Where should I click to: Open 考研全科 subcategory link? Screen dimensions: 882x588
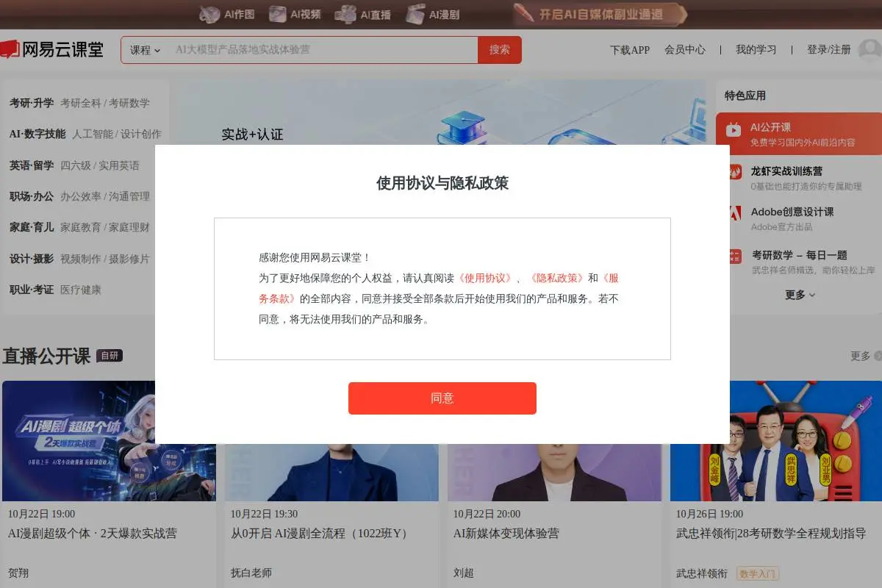pyautogui.click(x=80, y=103)
